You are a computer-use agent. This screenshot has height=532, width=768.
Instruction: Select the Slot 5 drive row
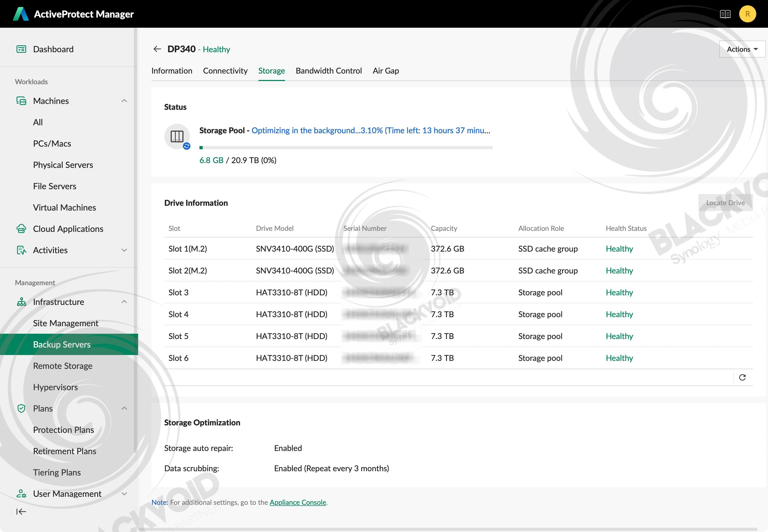pyautogui.click(x=458, y=336)
